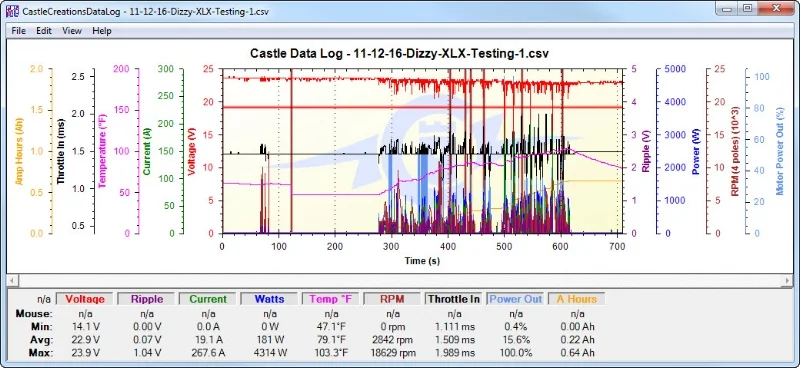Click the maximum RPM value 18629 rpm
This screenshot has height=368, width=800.
(x=392, y=353)
